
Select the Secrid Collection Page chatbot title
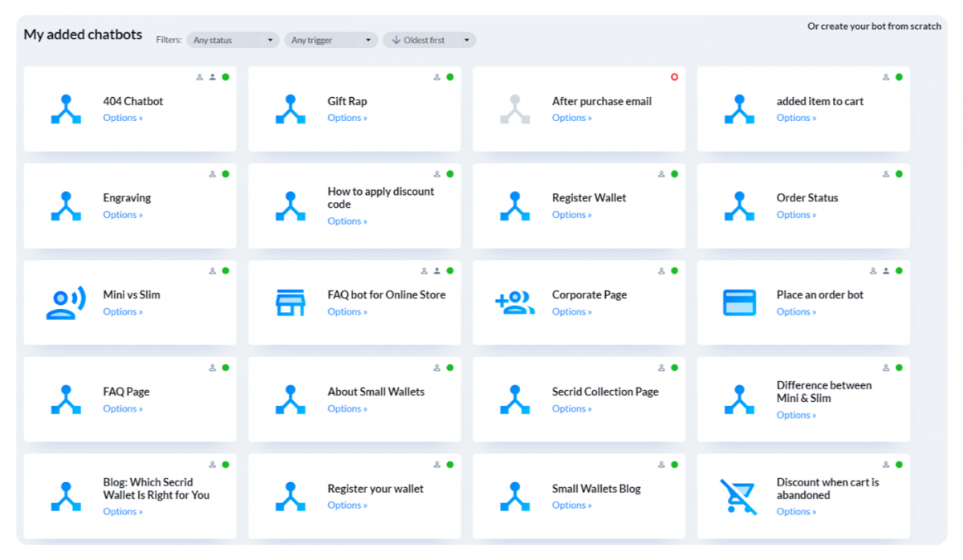tap(605, 392)
